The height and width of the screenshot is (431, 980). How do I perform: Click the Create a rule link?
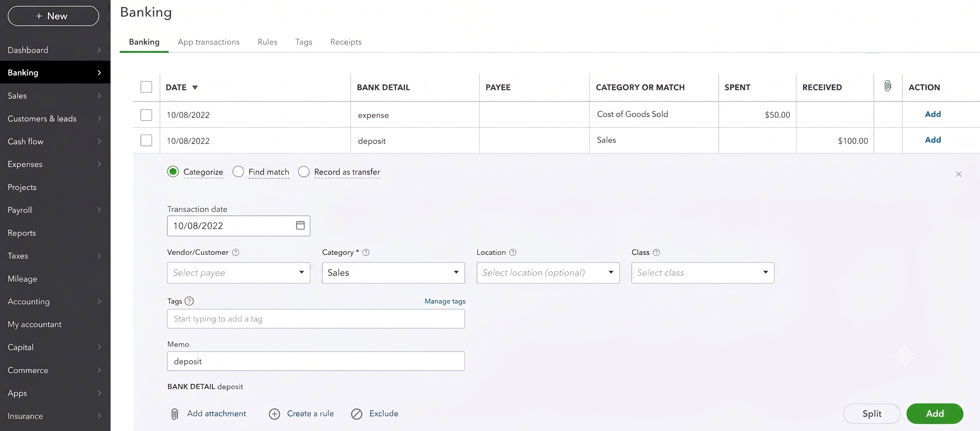(310, 413)
